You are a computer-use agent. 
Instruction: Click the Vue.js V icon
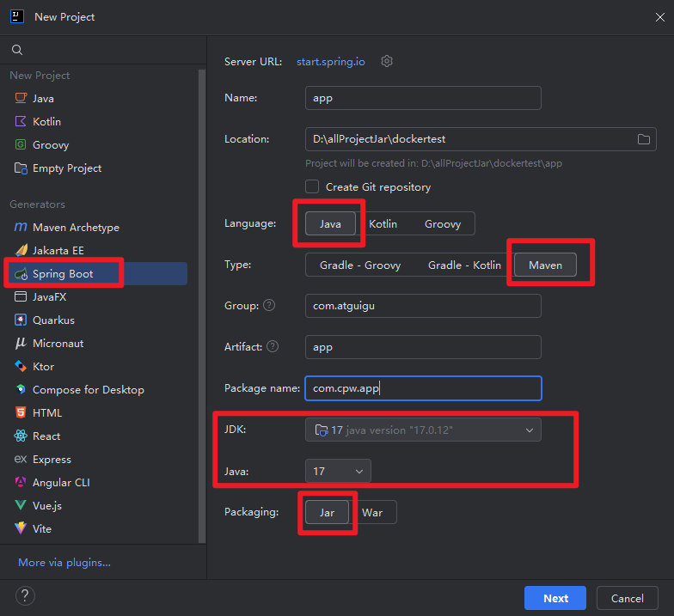(x=21, y=505)
